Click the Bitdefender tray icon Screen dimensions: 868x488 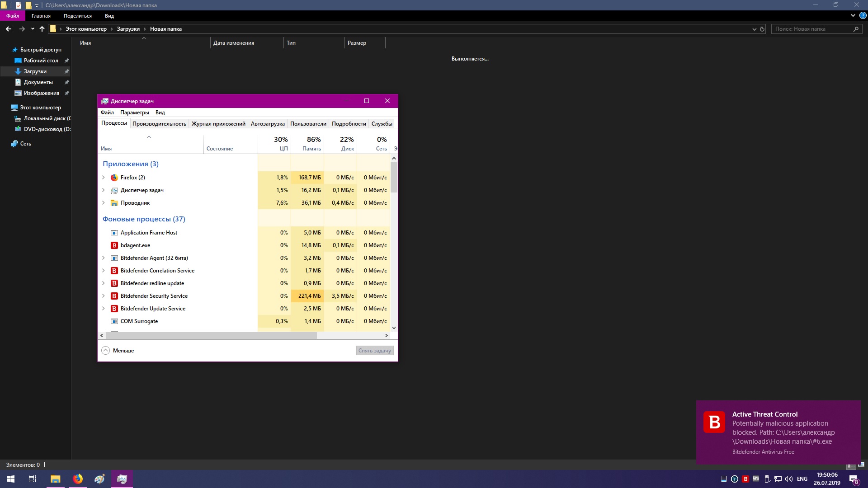tap(745, 479)
